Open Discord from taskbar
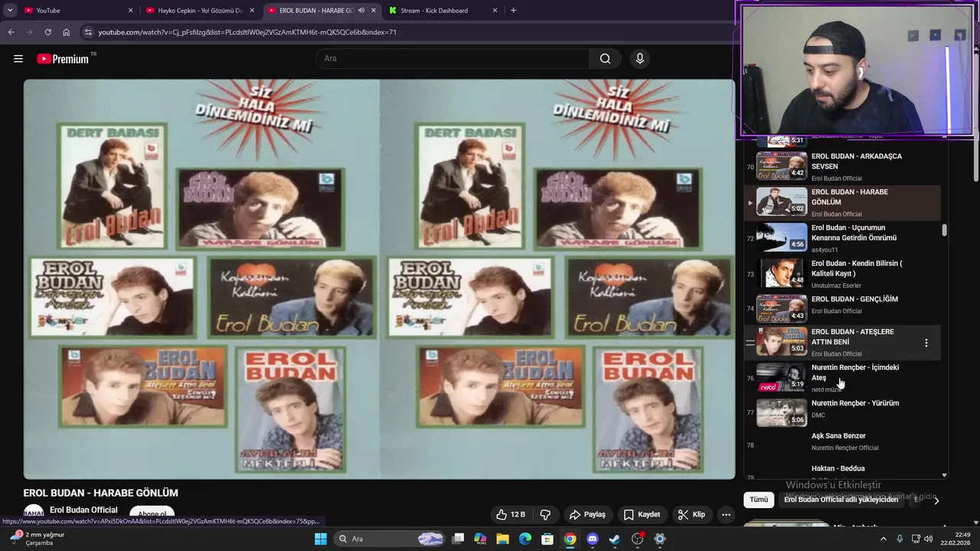 tap(593, 539)
